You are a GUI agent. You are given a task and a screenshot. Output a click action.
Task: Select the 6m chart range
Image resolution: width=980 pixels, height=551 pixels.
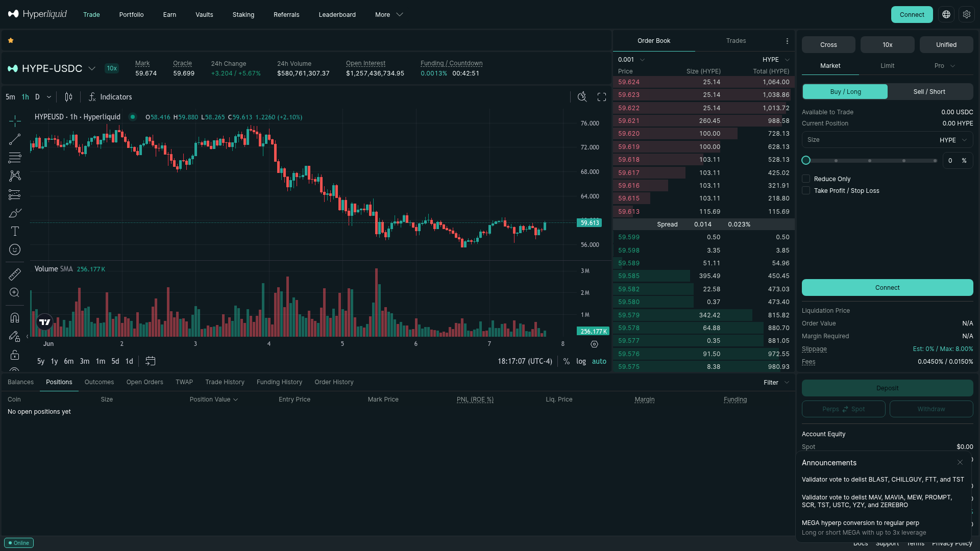click(69, 361)
